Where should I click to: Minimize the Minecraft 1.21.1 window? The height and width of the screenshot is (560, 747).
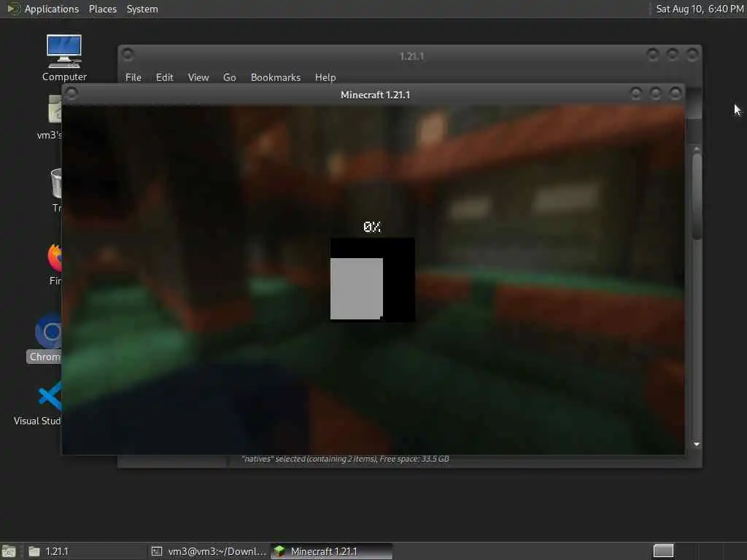pos(635,93)
